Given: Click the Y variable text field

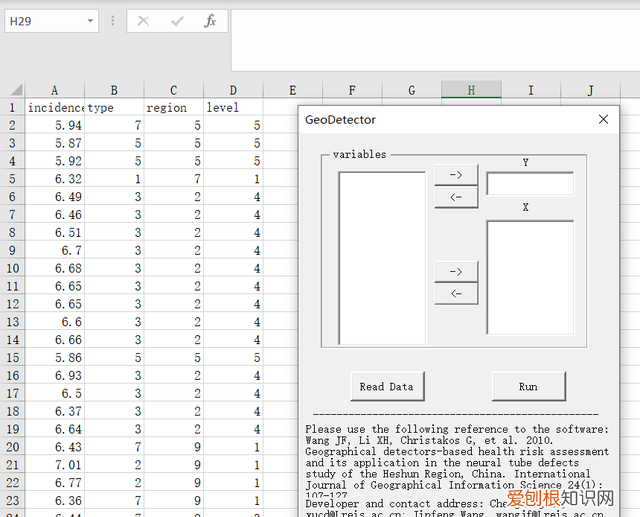Looking at the screenshot, I should point(530,184).
